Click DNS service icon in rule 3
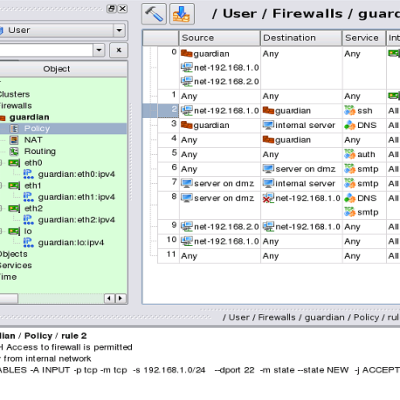The height and width of the screenshot is (400, 400). (350, 125)
